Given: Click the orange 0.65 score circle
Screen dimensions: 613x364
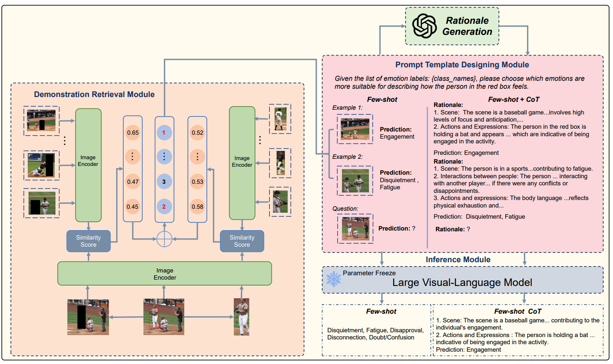Looking at the screenshot, I should coord(133,133).
